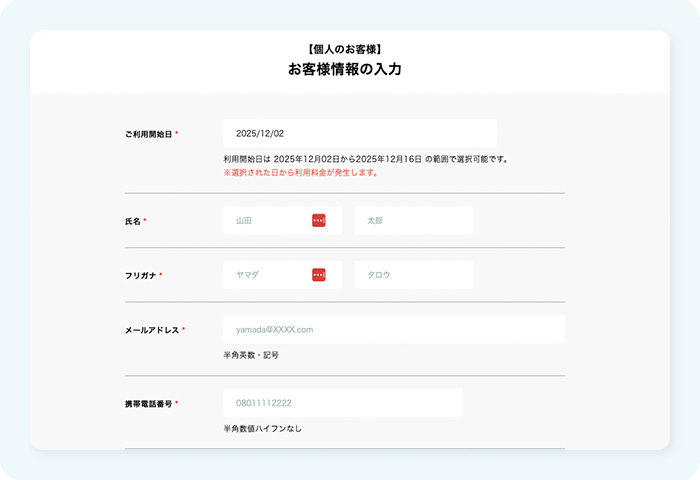Screen dimensions: 700x480
Task: Click the 太郎 first name input field
Action: click(x=413, y=220)
